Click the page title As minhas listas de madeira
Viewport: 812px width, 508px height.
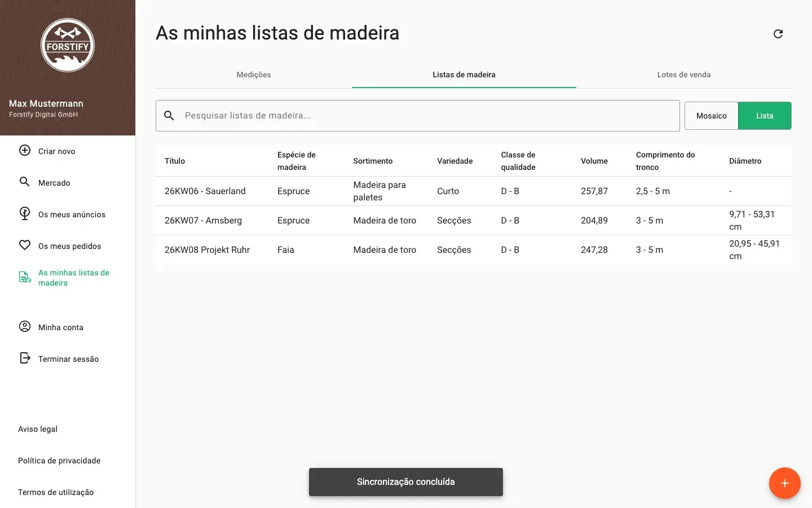277,33
